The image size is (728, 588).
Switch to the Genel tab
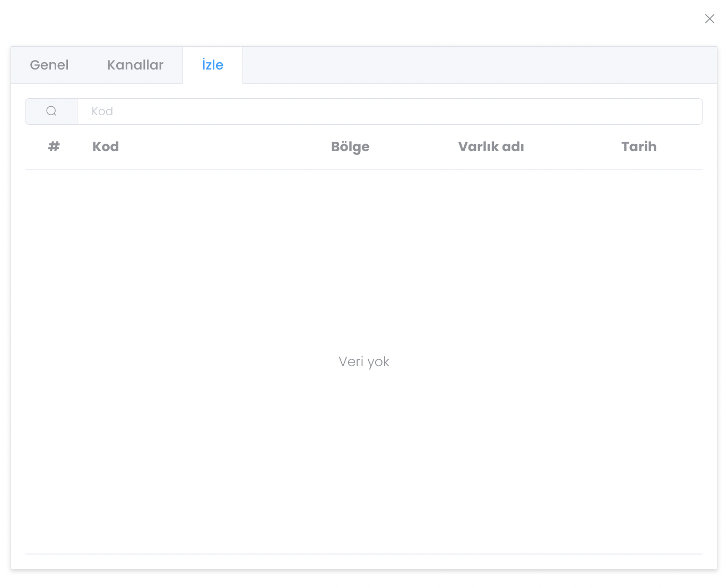pyautogui.click(x=49, y=65)
